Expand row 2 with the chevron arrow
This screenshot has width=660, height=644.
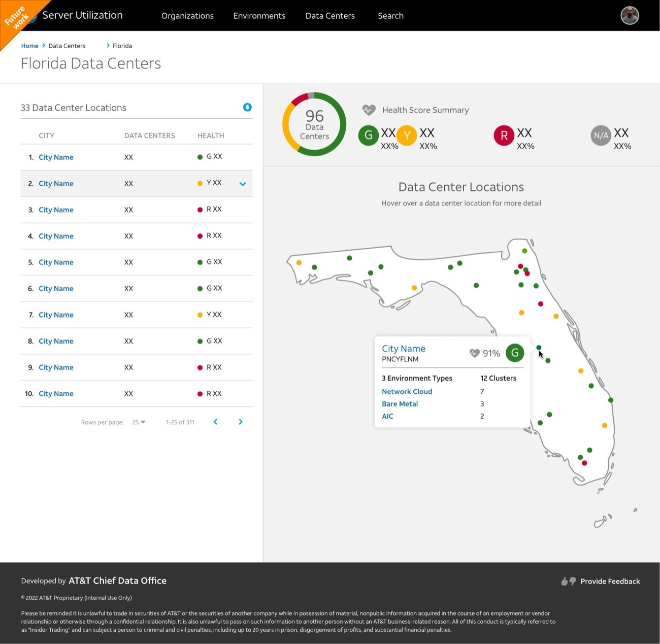[243, 184]
